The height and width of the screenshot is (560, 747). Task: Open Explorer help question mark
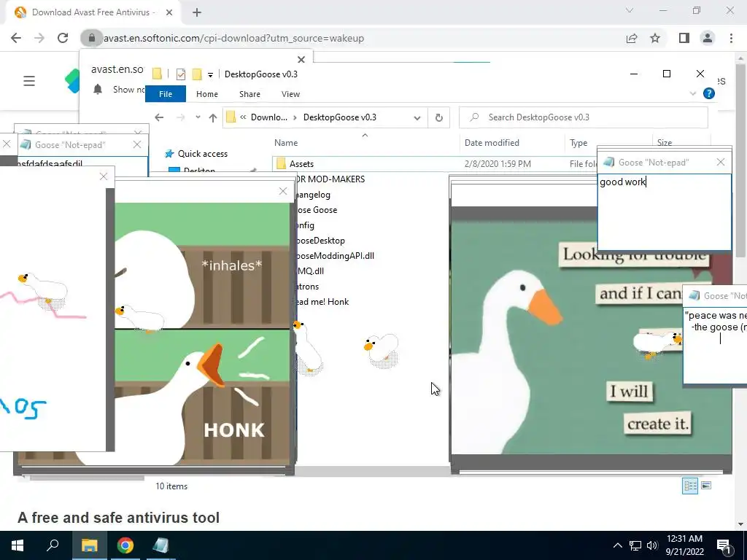(709, 94)
